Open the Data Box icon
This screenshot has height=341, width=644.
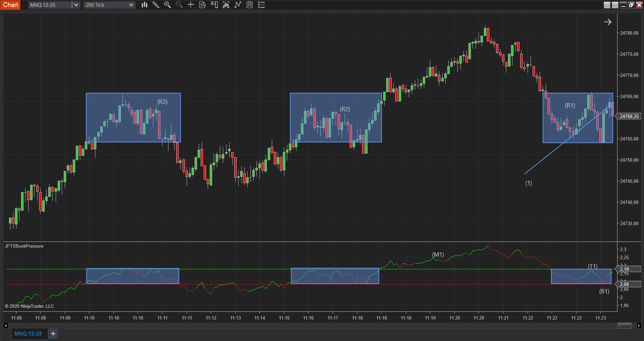pos(202,5)
